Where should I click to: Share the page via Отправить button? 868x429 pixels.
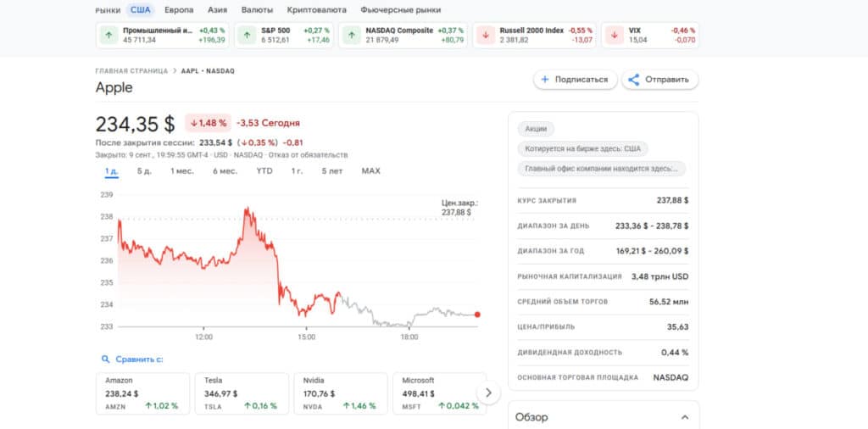[659, 80]
